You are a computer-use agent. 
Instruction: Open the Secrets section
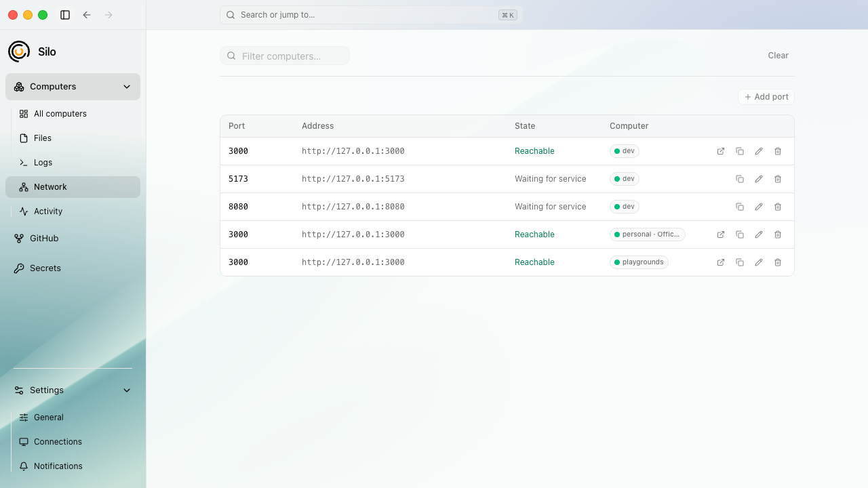(73, 268)
